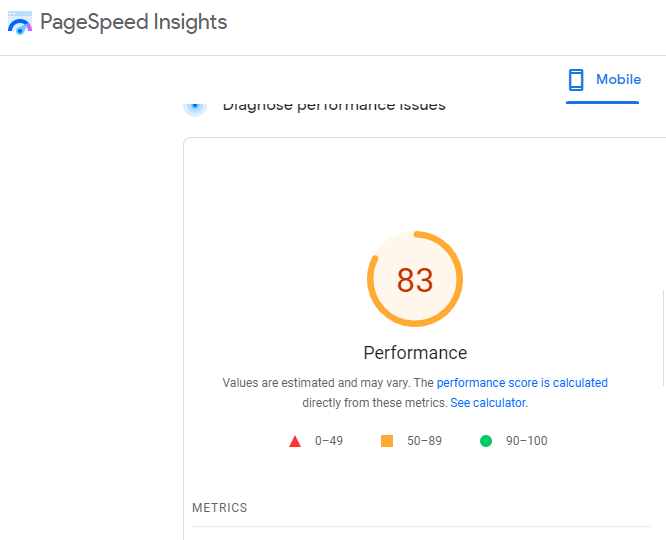Click the mobile phone icon

[x=576, y=80]
